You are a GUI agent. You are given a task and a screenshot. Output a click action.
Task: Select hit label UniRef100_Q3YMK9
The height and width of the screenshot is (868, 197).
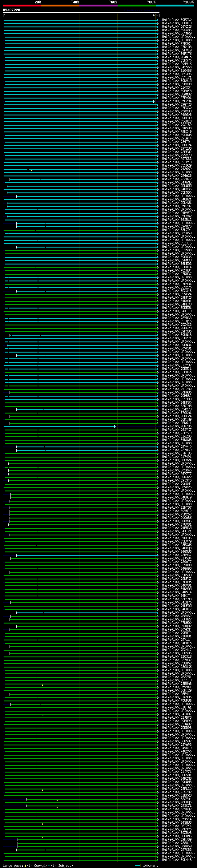[x=177, y=450]
